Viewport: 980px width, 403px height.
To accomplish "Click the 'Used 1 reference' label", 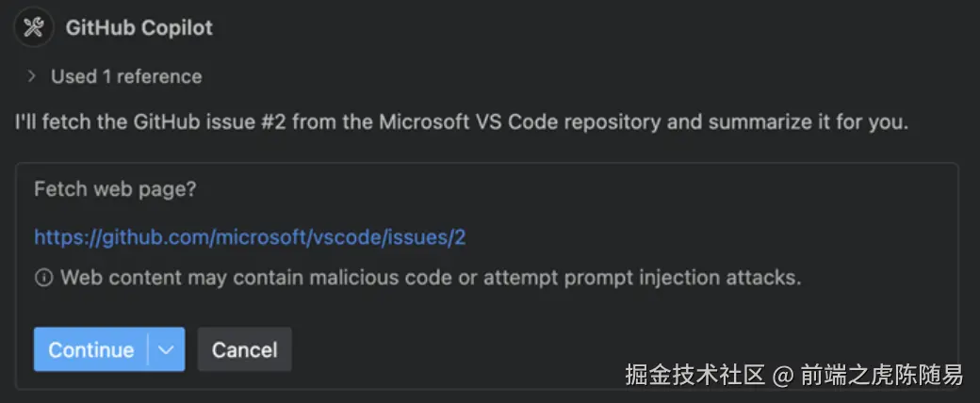I will 126,76.
